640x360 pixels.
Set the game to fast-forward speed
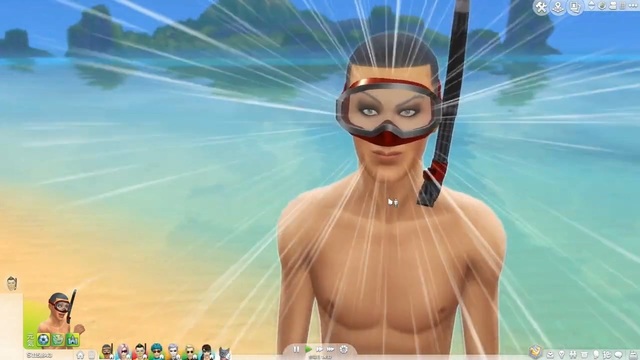pyautogui.click(x=320, y=349)
